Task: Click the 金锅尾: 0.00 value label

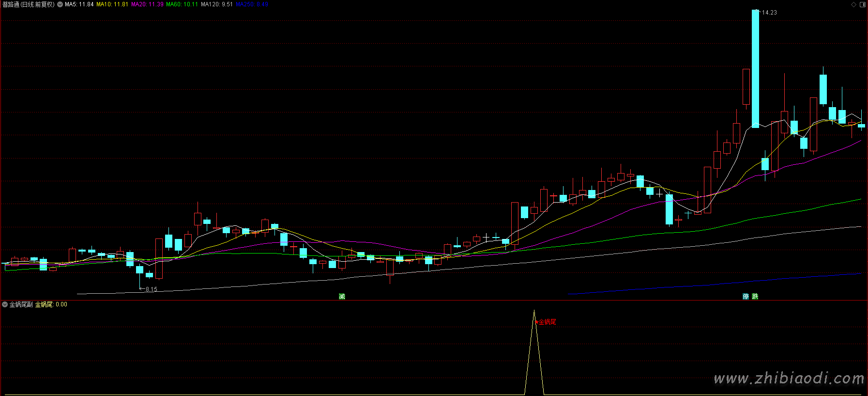Action: coord(51,304)
